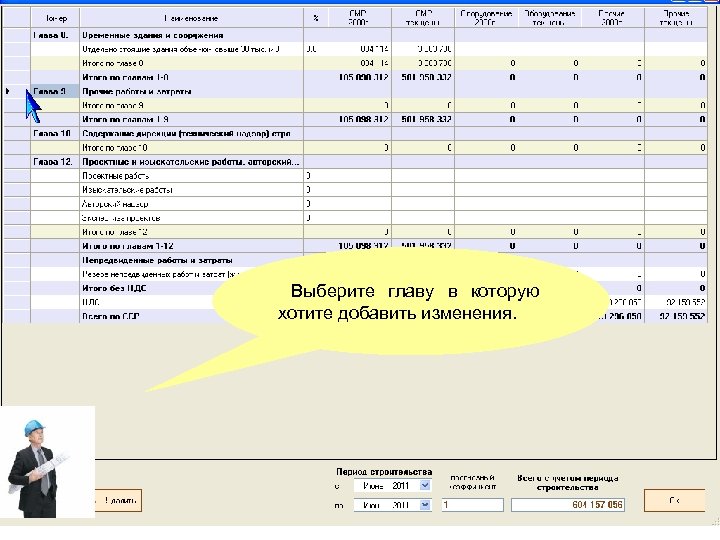Click the coefficient input field containing 1
The height and width of the screenshot is (540, 720).
472,505
